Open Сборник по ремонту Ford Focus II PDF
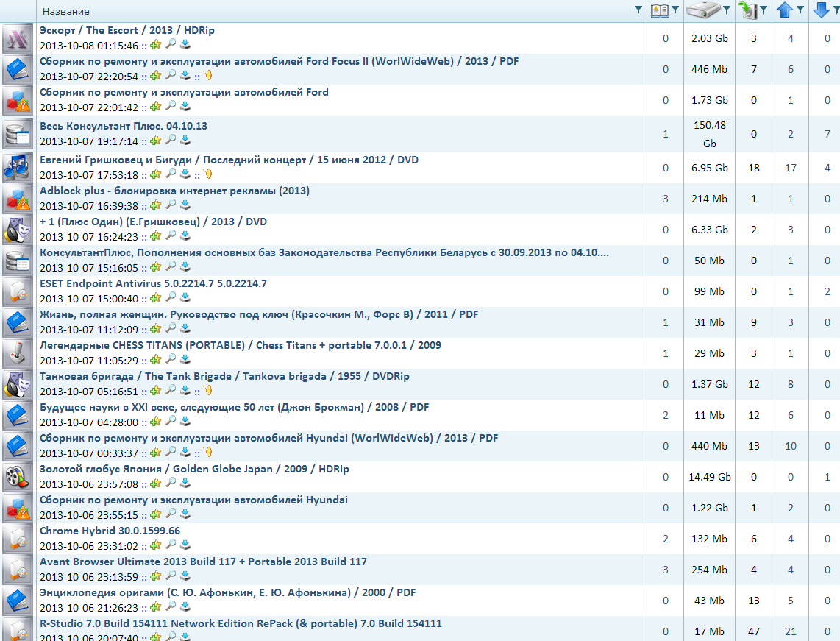Screen dimensions: 840x641 tap(279, 61)
